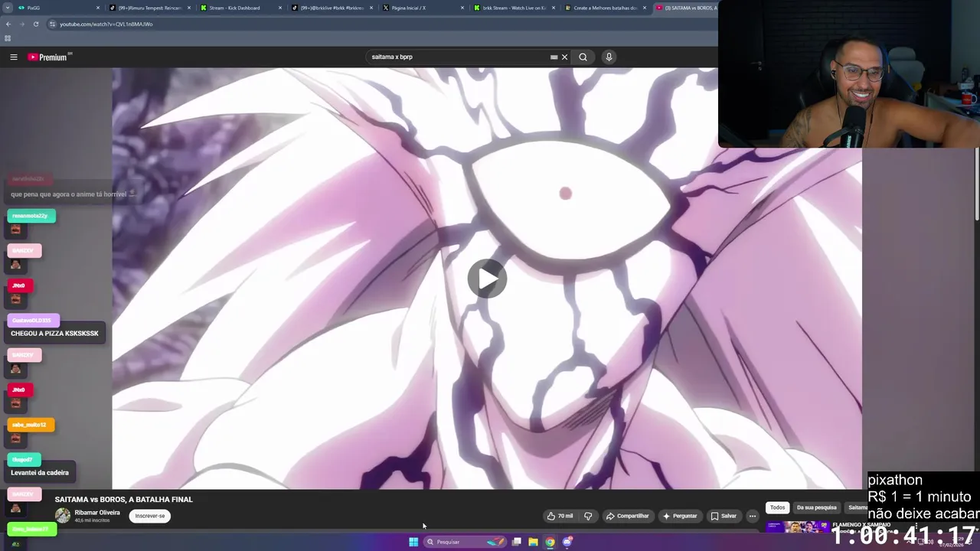Open File Explorer from the taskbar
The width and height of the screenshot is (980, 551).
[x=533, y=542]
